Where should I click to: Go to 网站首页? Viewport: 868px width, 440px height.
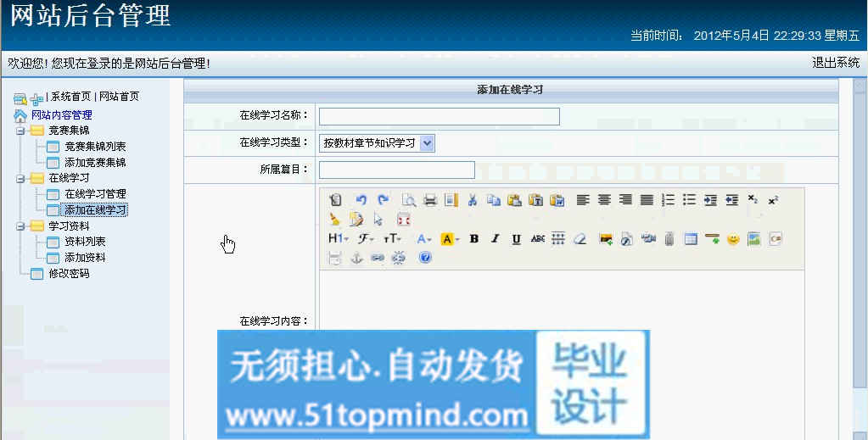tap(119, 97)
